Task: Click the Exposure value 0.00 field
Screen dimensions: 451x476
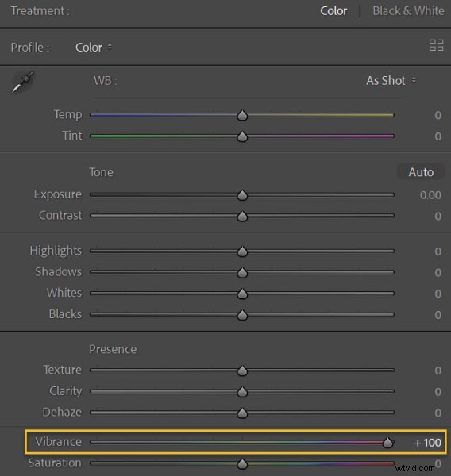Action: click(x=430, y=195)
